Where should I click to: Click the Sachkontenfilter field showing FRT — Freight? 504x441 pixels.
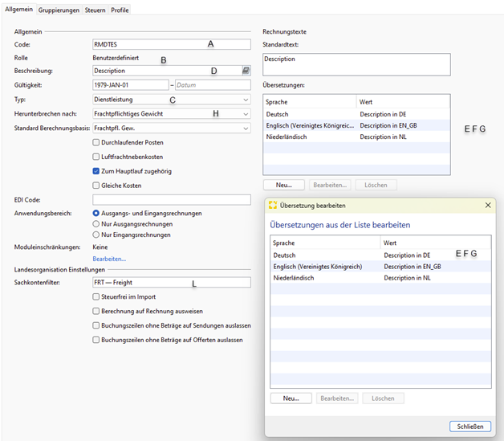coord(172,283)
